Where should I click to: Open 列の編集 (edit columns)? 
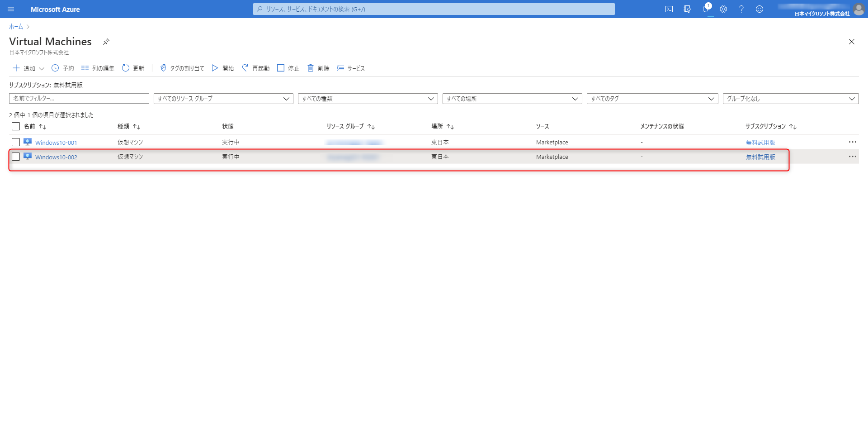pyautogui.click(x=98, y=68)
